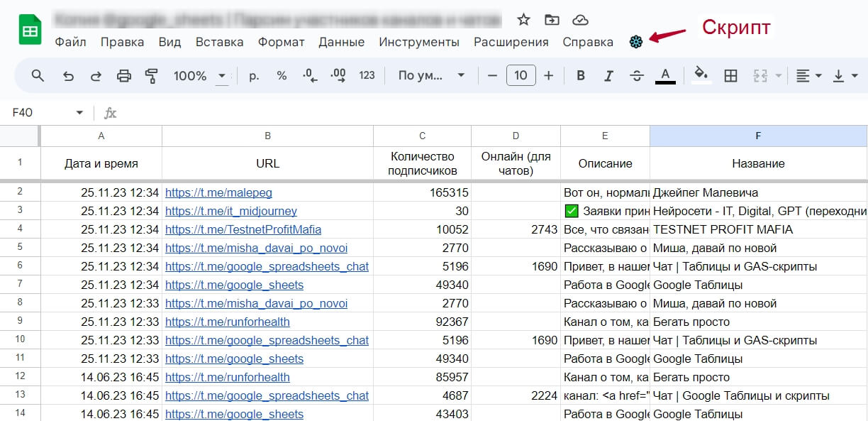Toggle strikethrough formatting

pyautogui.click(x=637, y=75)
